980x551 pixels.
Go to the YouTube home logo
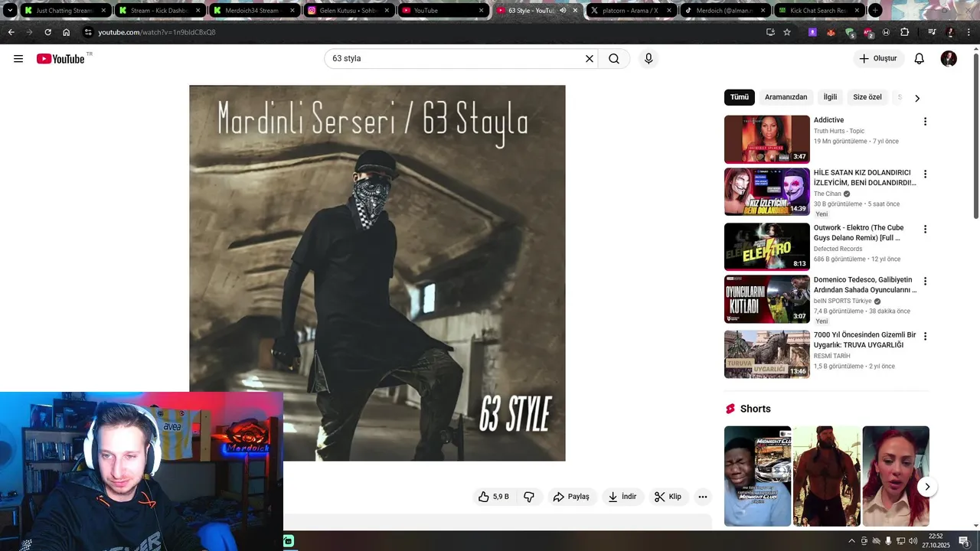pyautogui.click(x=60, y=59)
